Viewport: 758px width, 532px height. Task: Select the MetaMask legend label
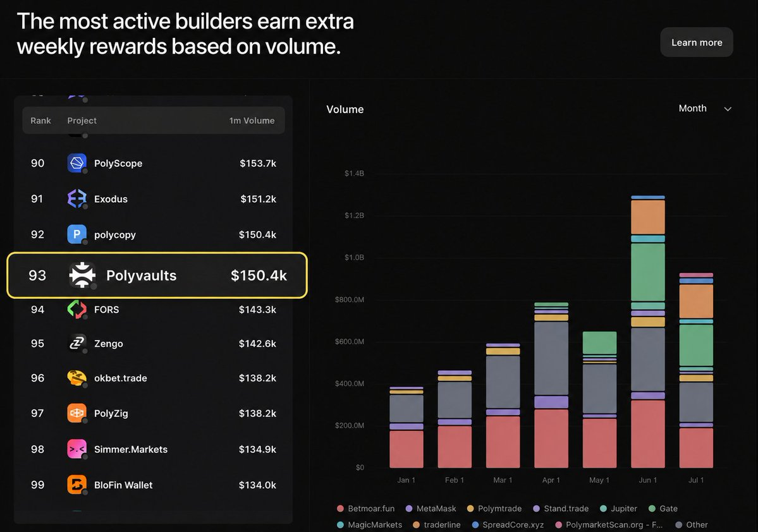pos(436,509)
